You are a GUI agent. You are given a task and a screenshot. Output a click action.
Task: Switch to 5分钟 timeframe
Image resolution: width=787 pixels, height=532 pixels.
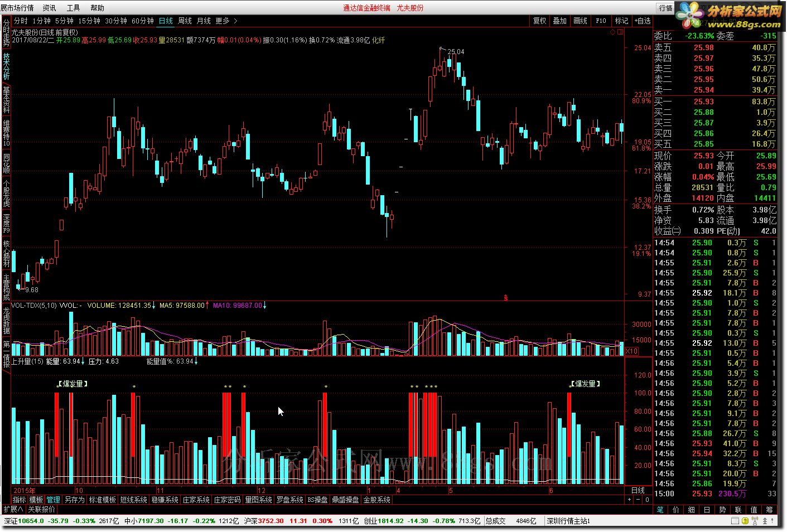coord(64,21)
